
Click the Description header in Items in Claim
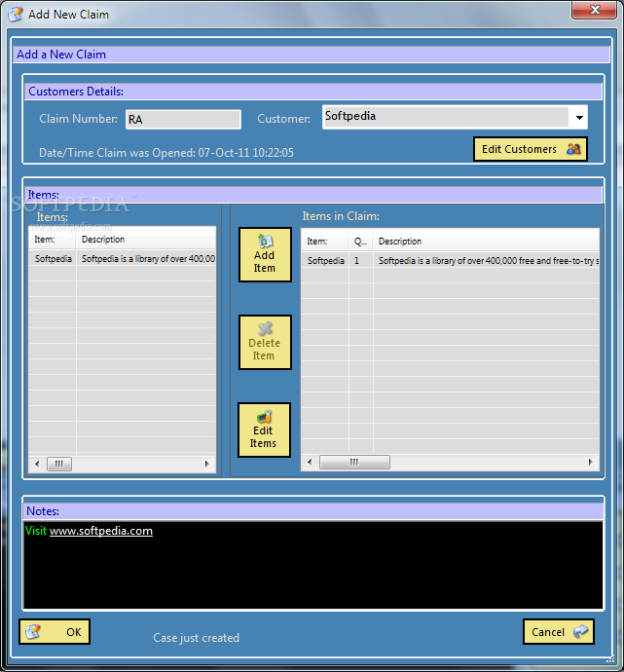click(x=486, y=242)
